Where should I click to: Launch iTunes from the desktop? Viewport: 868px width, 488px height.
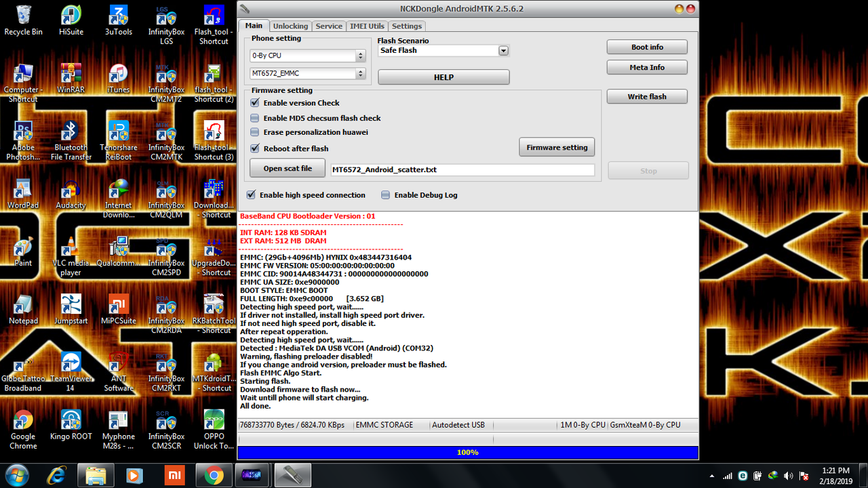coord(119,78)
